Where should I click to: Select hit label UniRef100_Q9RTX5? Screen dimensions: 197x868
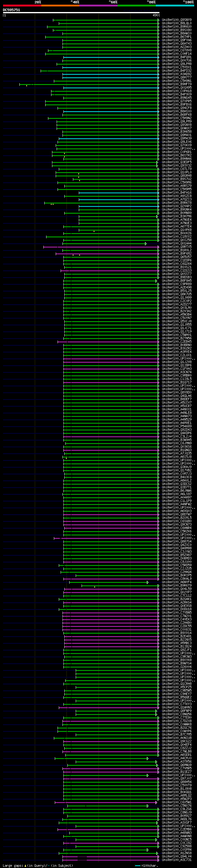click(177, 247)
